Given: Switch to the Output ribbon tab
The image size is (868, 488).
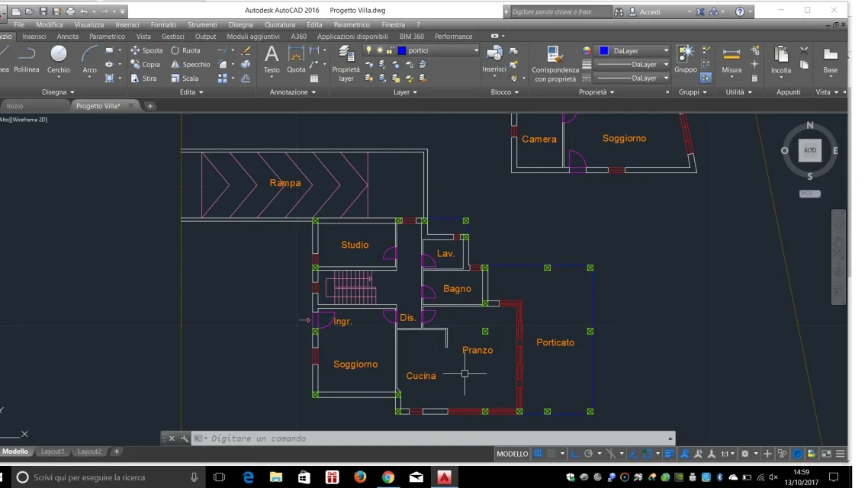Looking at the screenshot, I should point(205,36).
